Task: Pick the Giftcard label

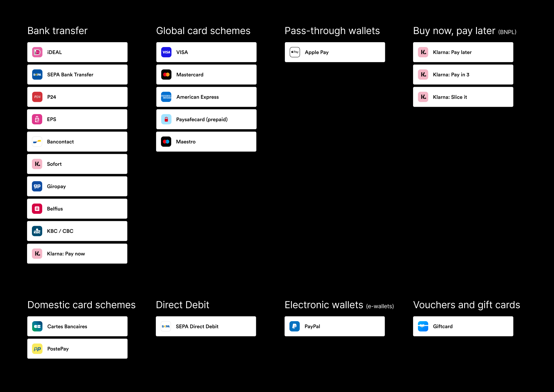Action: (x=443, y=326)
